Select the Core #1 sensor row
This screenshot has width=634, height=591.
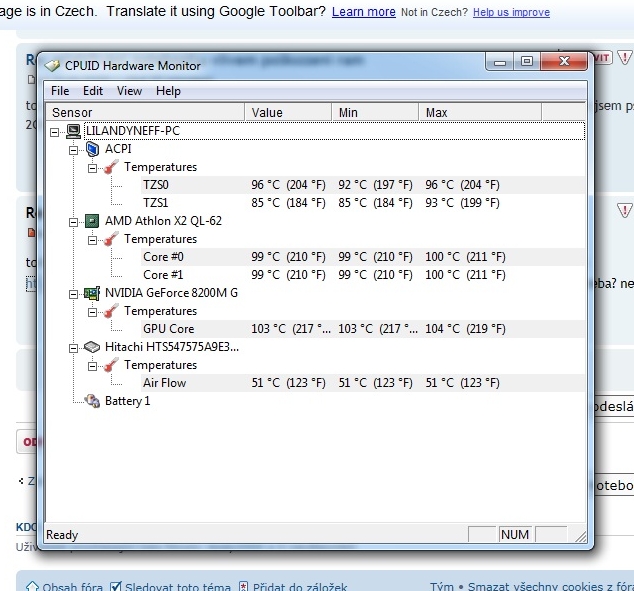click(363, 275)
